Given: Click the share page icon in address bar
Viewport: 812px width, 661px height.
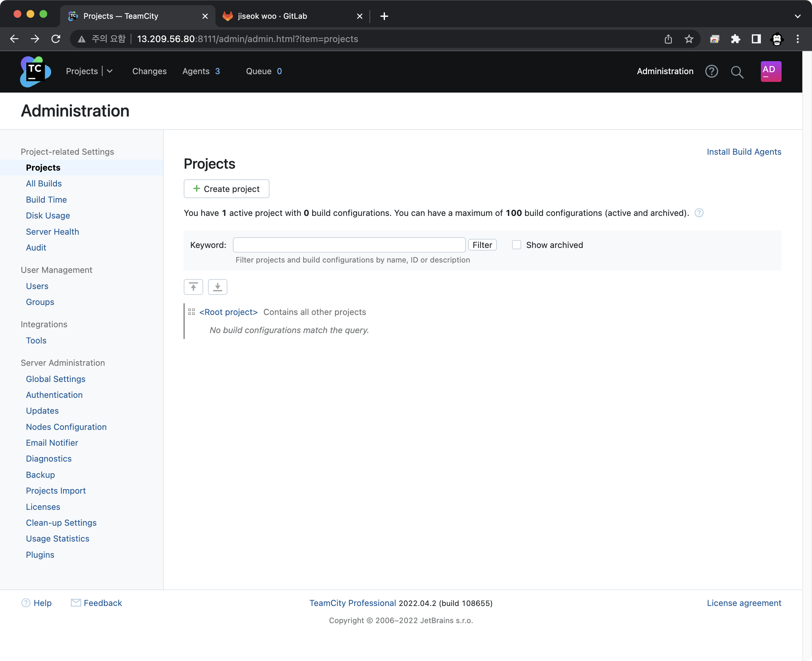Looking at the screenshot, I should tap(669, 39).
